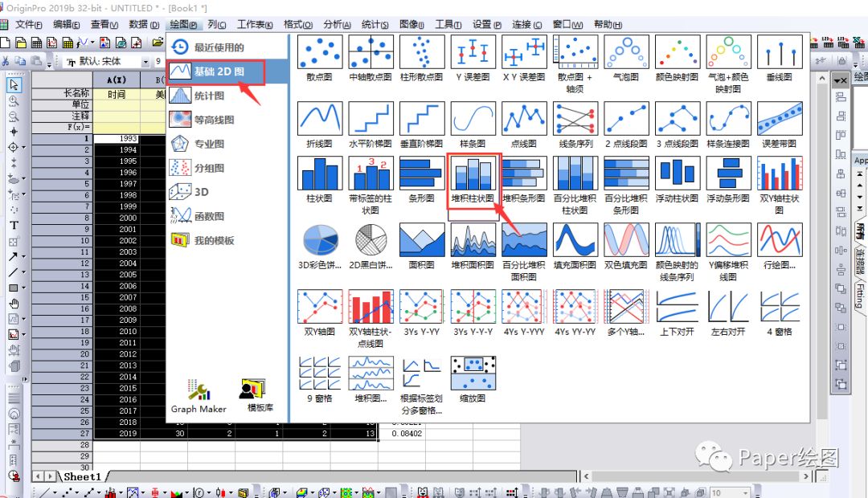Viewport: 868px width, 498px height.
Task: Select the Text tool (T)
Action: pyautogui.click(x=14, y=225)
